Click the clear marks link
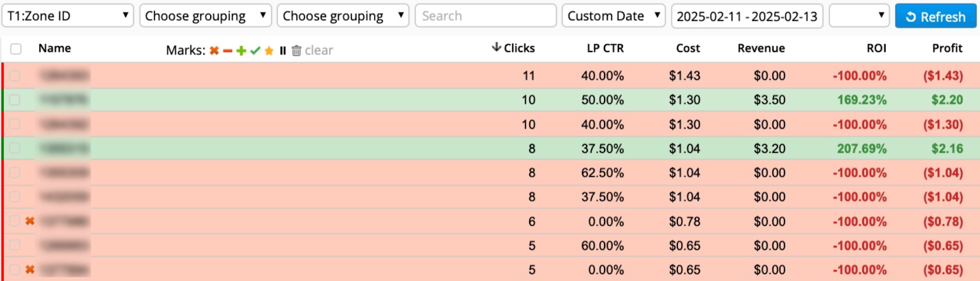Viewport: 980px width, 281px height. (x=319, y=50)
